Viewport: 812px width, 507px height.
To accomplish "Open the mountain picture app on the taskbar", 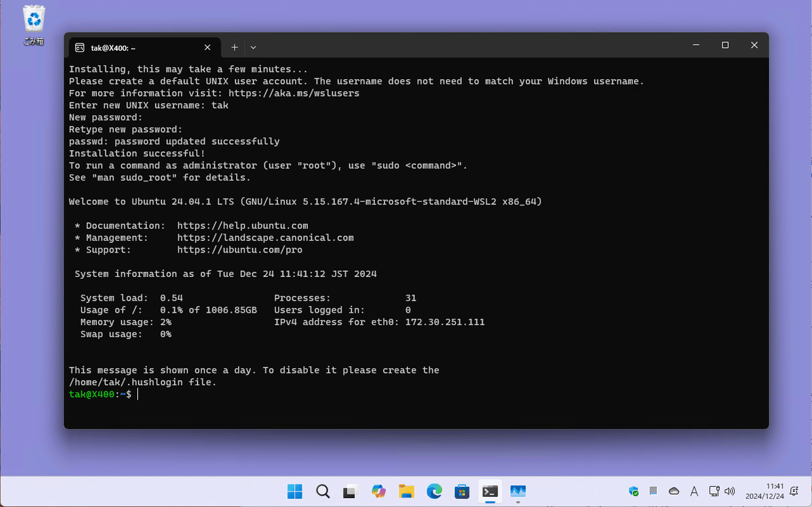I will point(518,491).
